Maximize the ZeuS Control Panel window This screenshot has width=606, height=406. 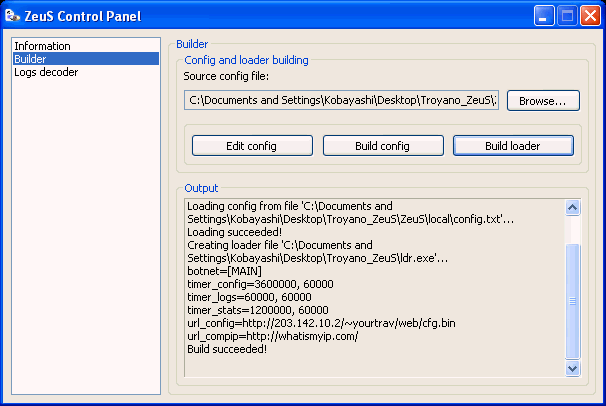[566, 16]
